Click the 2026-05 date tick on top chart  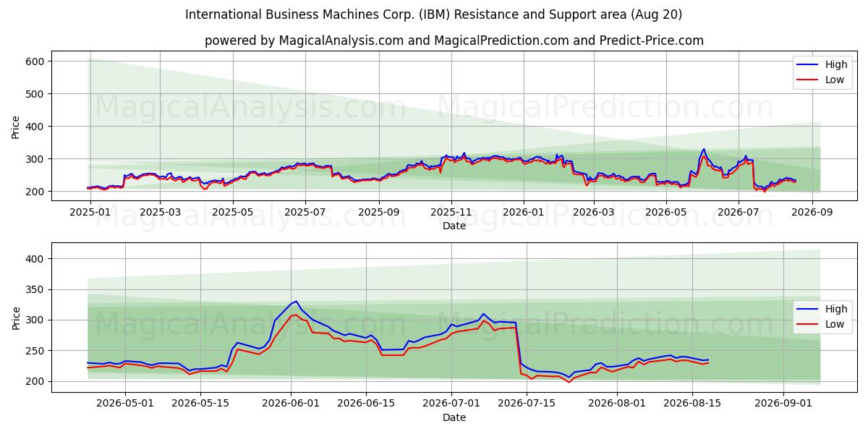coord(666,212)
